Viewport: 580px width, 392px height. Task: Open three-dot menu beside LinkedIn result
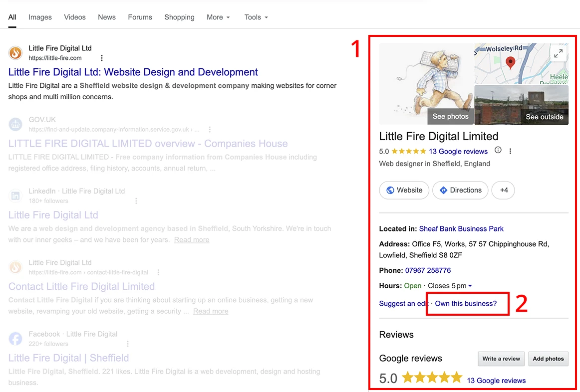[x=136, y=201]
